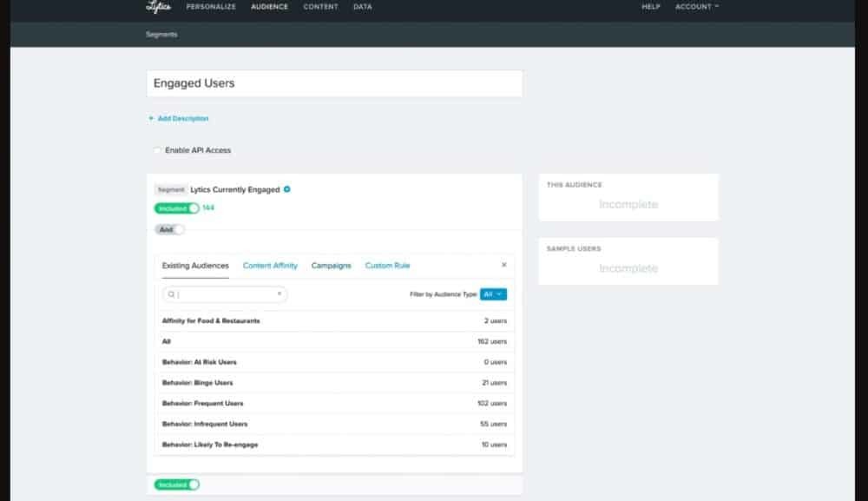Go to the Data menu

pos(363,7)
